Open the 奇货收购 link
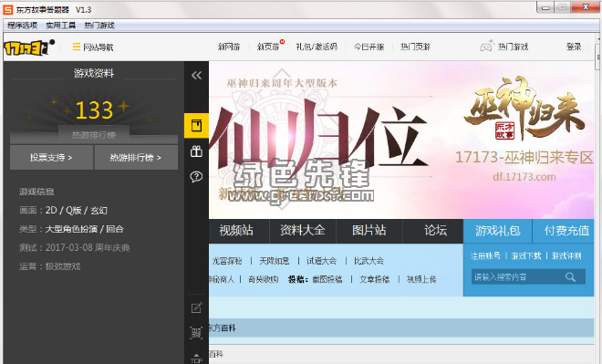This screenshot has height=364, width=602. [264, 279]
